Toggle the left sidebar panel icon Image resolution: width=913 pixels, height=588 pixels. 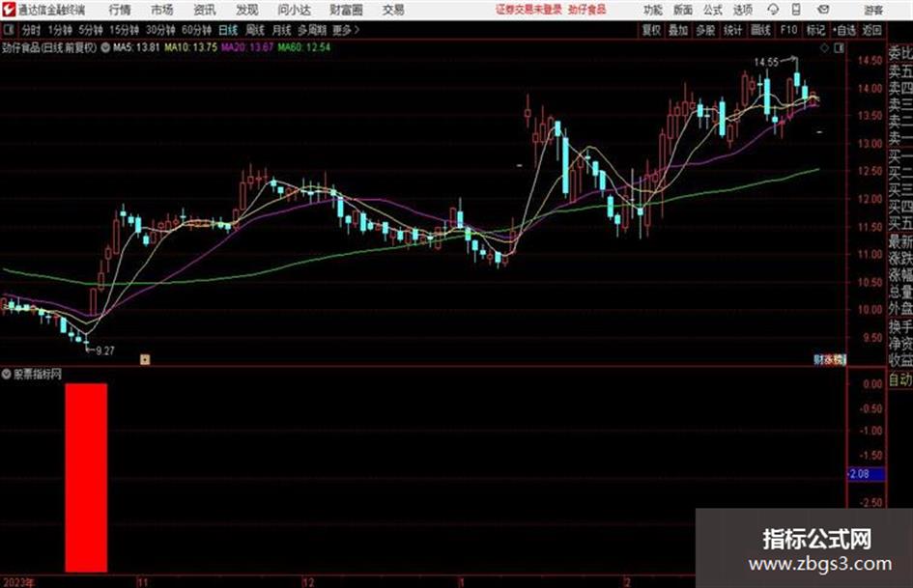tap(8, 30)
